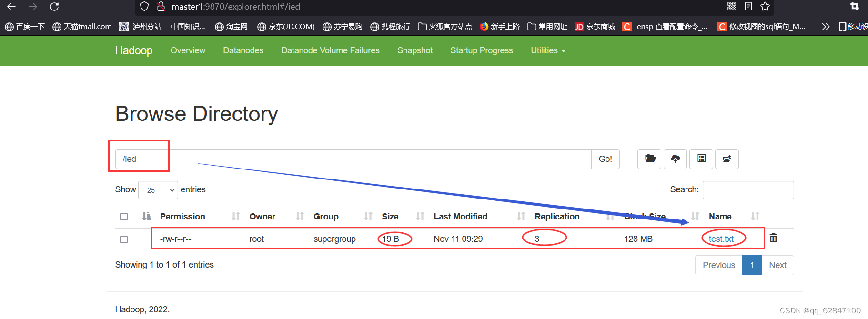Image resolution: width=868 pixels, height=319 pixels.
Task: Check the test.txt row checkbox
Action: pyautogui.click(x=124, y=239)
